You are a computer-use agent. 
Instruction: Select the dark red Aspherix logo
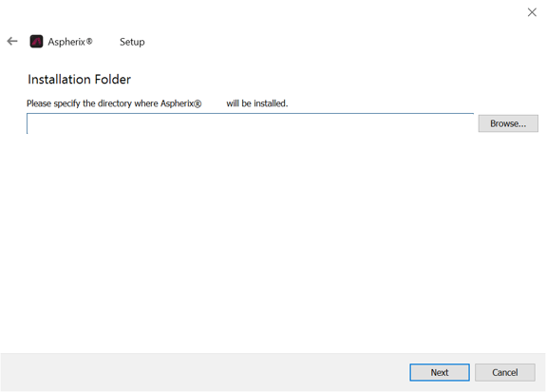tap(36, 42)
